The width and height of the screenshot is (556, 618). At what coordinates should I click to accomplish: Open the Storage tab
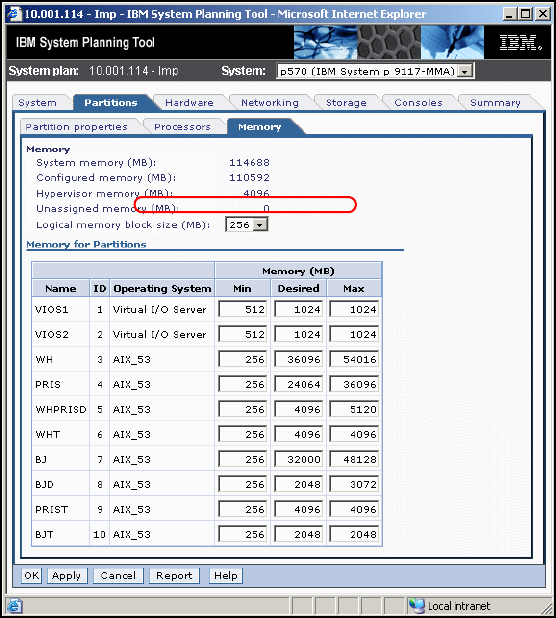pyautogui.click(x=346, y=102)
